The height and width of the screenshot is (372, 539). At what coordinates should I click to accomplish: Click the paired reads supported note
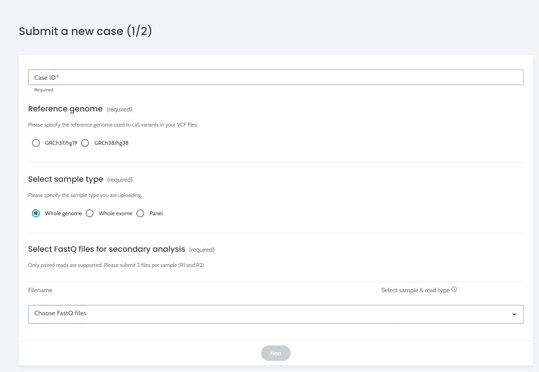[x=116, y=265]
